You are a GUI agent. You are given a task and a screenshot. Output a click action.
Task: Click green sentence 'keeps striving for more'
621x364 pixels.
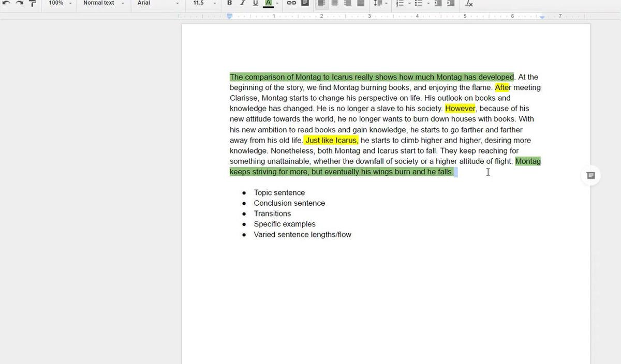click(269, 172)
